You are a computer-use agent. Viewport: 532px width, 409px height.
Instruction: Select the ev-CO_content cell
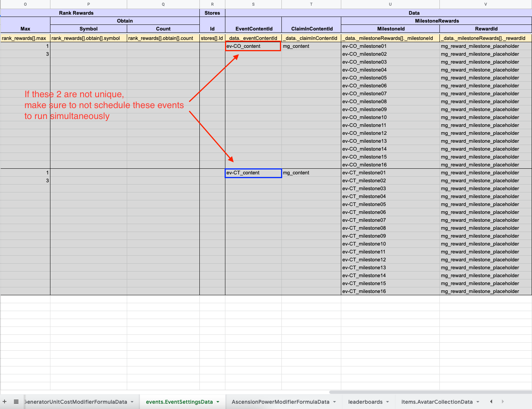(253, 46)
